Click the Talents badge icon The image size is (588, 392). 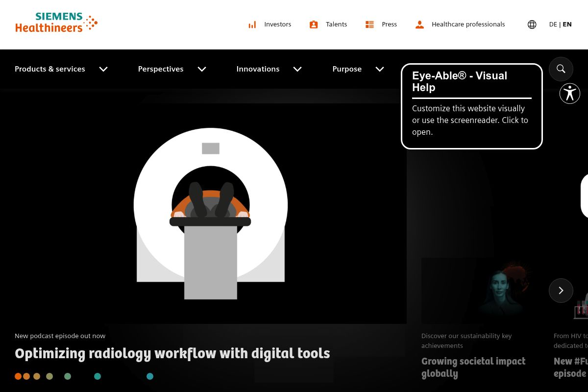(314, 24)
